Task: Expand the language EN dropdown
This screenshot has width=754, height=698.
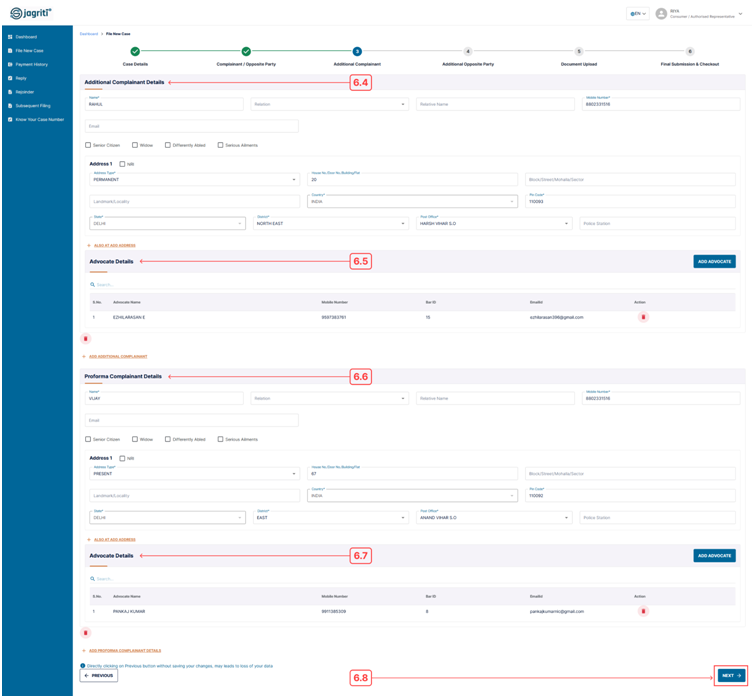Action: click(x=638, y=14)
